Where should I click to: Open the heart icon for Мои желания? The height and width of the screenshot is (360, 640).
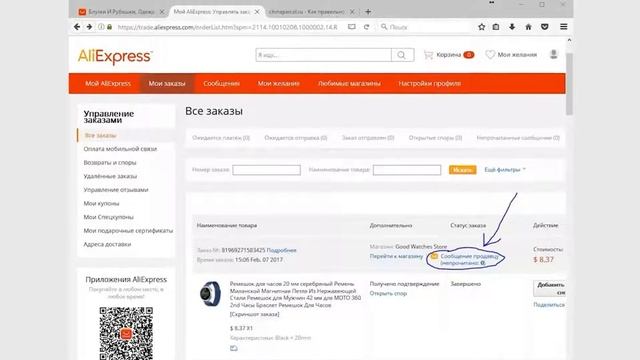[x=490, y=55]
